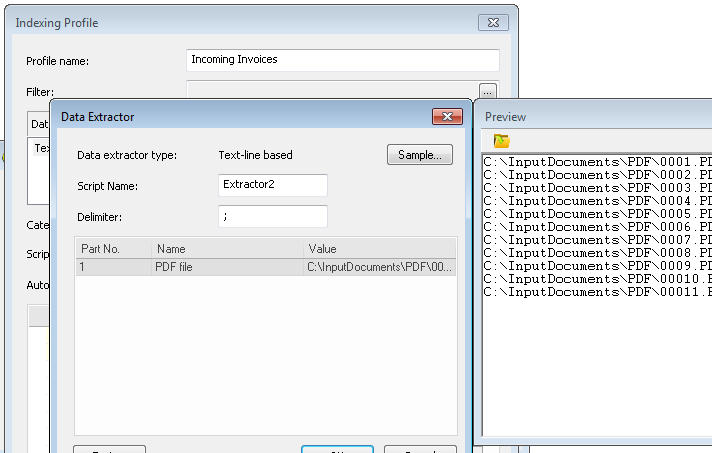Select the Part No. 1 cell
The height and width of the screenshot is (453, 712).
pyautogui.click(x=114, y=267)
